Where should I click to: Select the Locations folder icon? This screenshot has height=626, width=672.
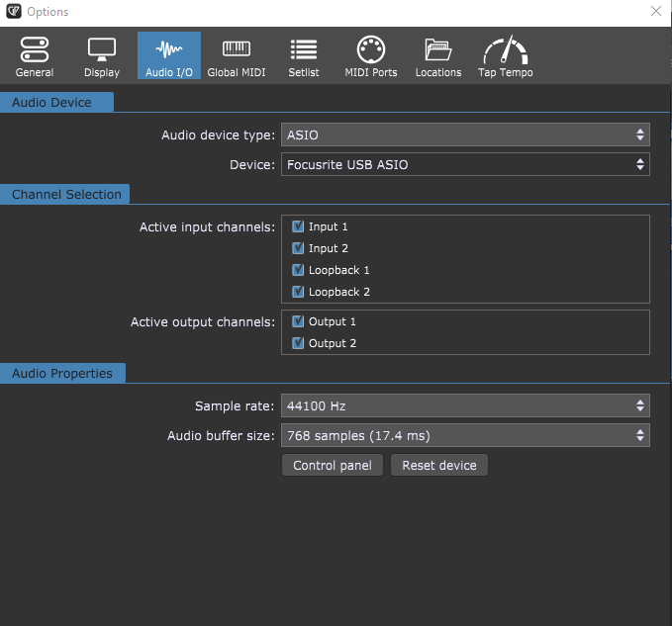click(x=437, y=56)
